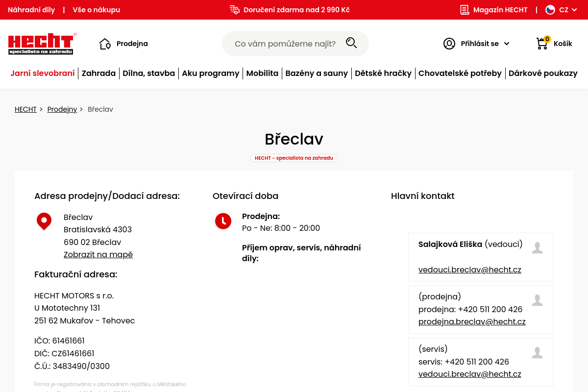The width and height of the screenshot is (588, 392).
Task: Open Bazény a sauny category
Action: (x=317, y=73)
